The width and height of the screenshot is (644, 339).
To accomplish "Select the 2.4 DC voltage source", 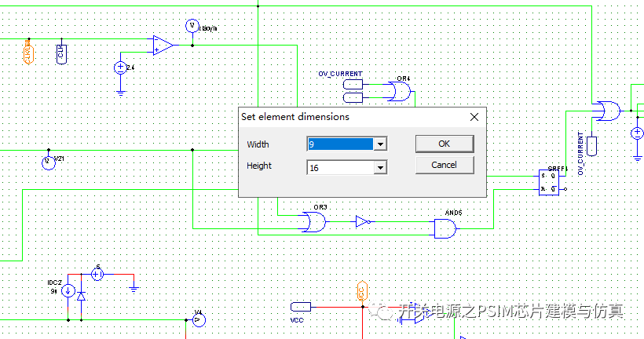I will (x=120, y=67).
